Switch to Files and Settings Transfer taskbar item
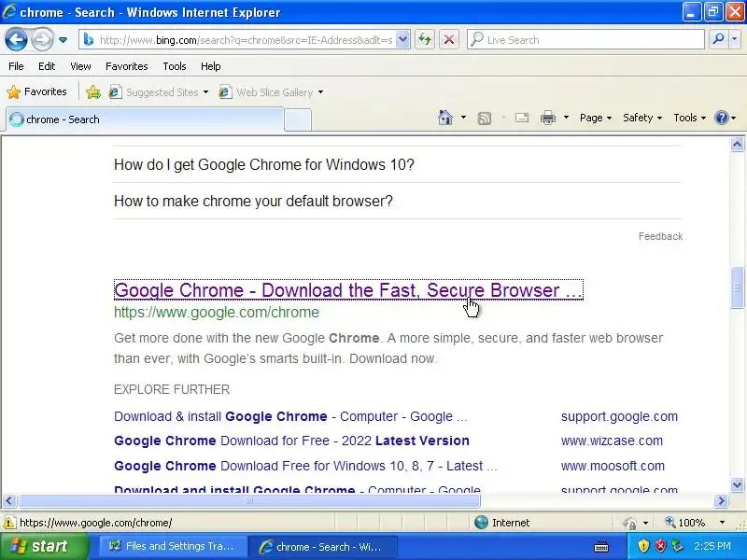This screenshot has height=560, width=747. click(x=173, y=546)
